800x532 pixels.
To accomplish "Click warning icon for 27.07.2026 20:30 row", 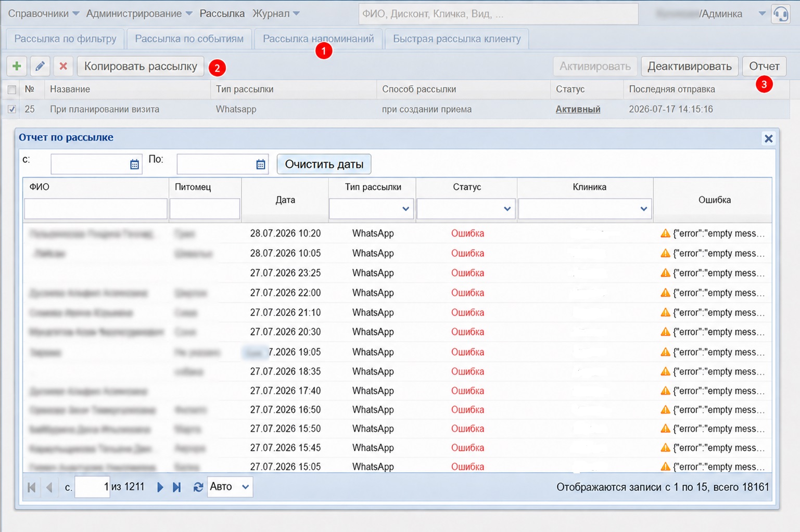I will (665, 331).
